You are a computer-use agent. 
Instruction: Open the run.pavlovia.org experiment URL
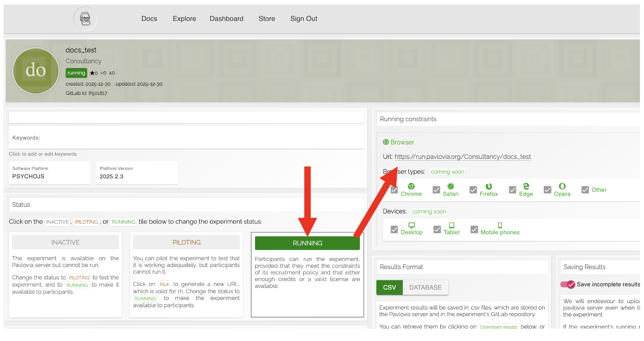pyautogui.click(x=462, y=157)
